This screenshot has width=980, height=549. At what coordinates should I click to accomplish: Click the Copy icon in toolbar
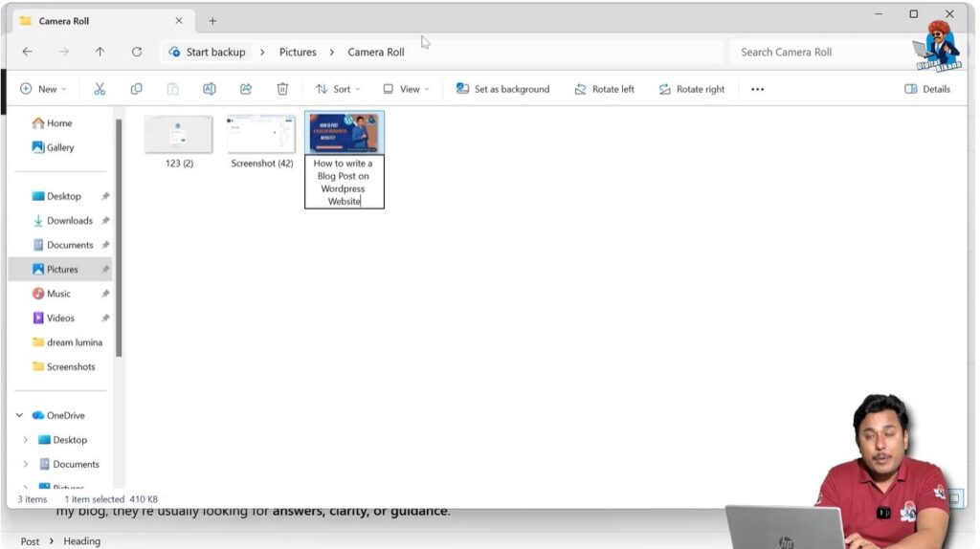[136, 89]
